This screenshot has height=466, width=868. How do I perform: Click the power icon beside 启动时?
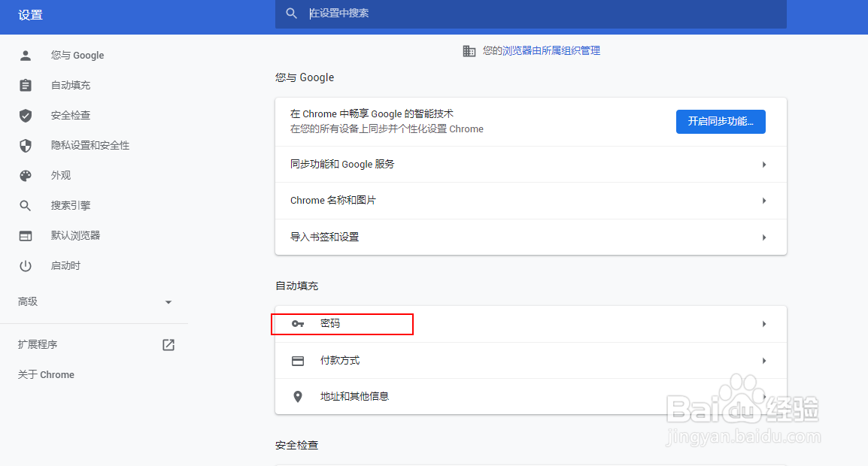[26, 265]
